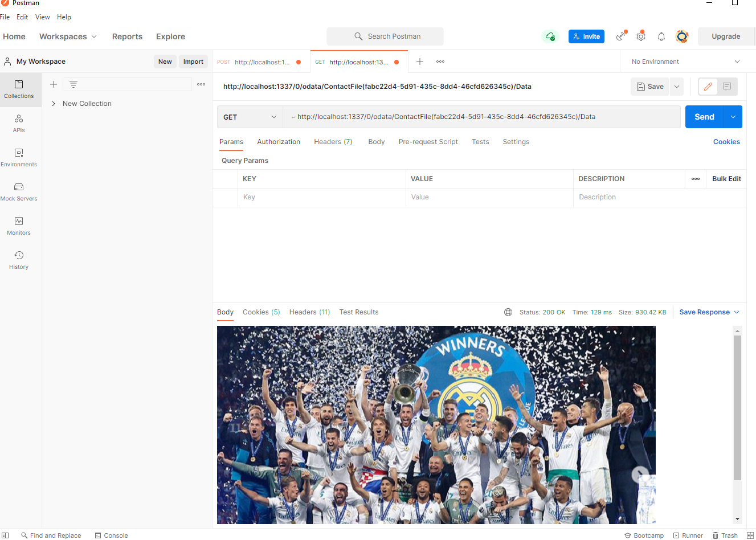Screen dimensions: 756x540
Task: Switch to the request Headers (7) tab
Action: tap(333, 142)
